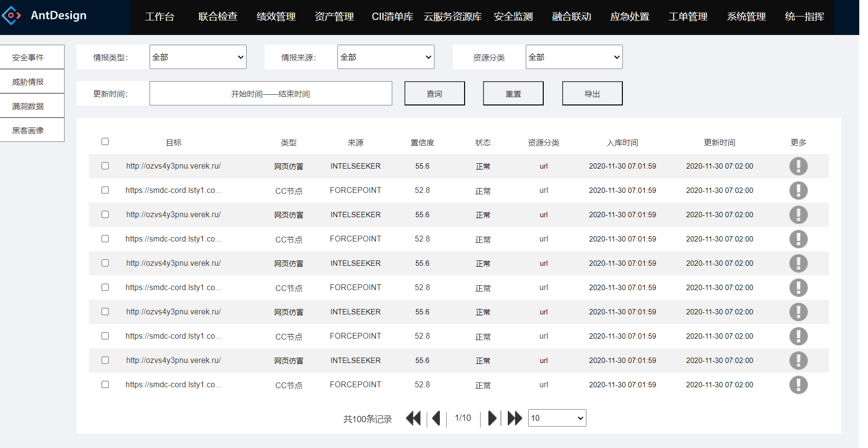Screen dimensions: 868x448
Task: Select the 漏洞数据 sidebar tab
Action: 32,105
